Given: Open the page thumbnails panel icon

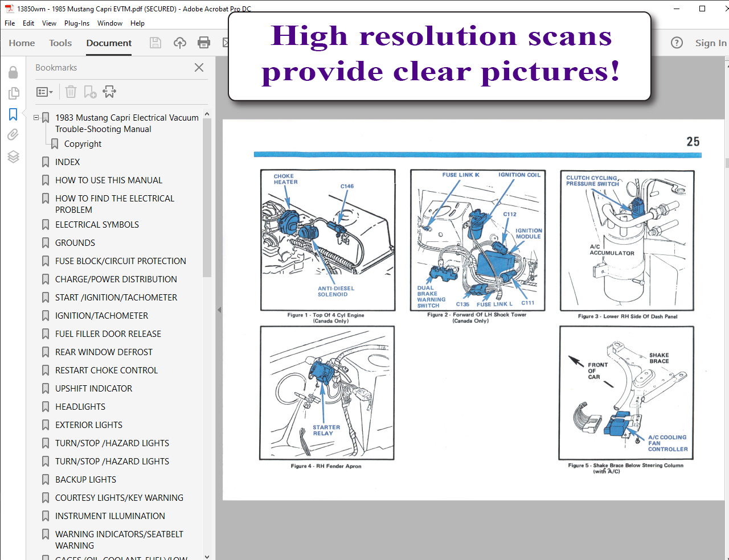Looking at the screenshot, I should pos(13,93).
